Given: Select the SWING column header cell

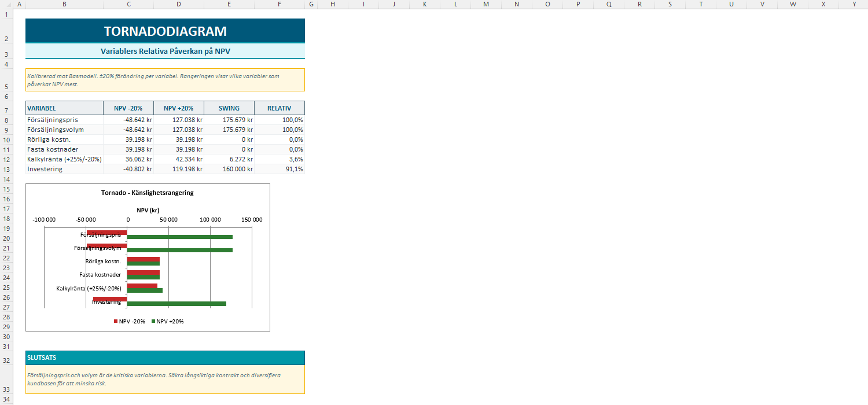Looking at the screenshot, I should pyautogui.click(x=229, y=108).
